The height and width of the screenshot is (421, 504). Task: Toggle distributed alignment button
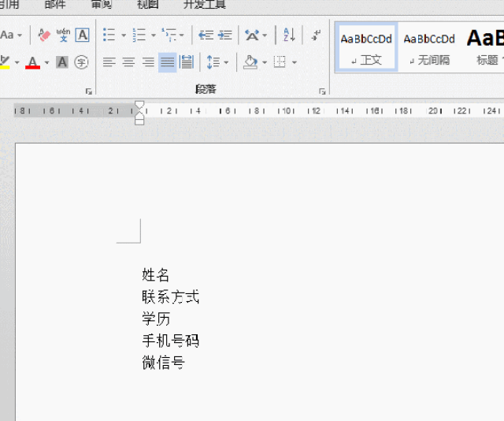pyautogui.click(x=187, y=61)
